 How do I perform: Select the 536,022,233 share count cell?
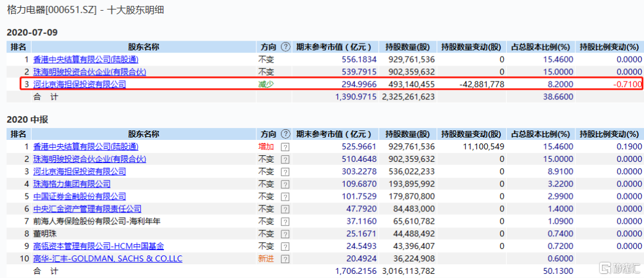click(411, 171)
